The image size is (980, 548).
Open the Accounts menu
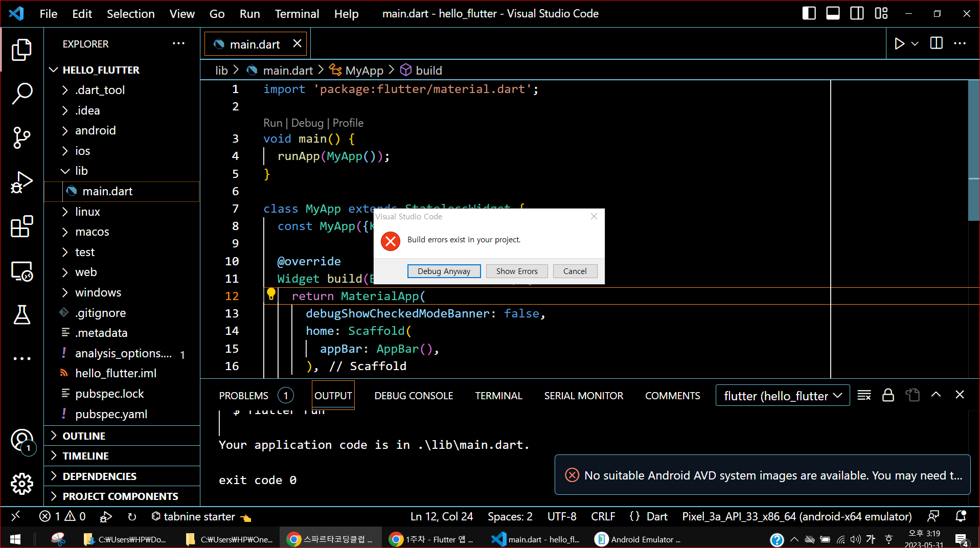click(22, 440)
